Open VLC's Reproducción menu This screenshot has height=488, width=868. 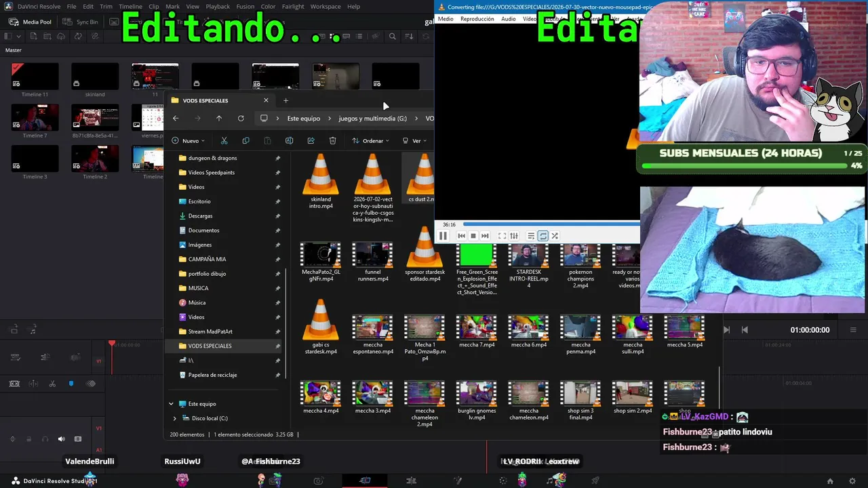coord(477,19)
